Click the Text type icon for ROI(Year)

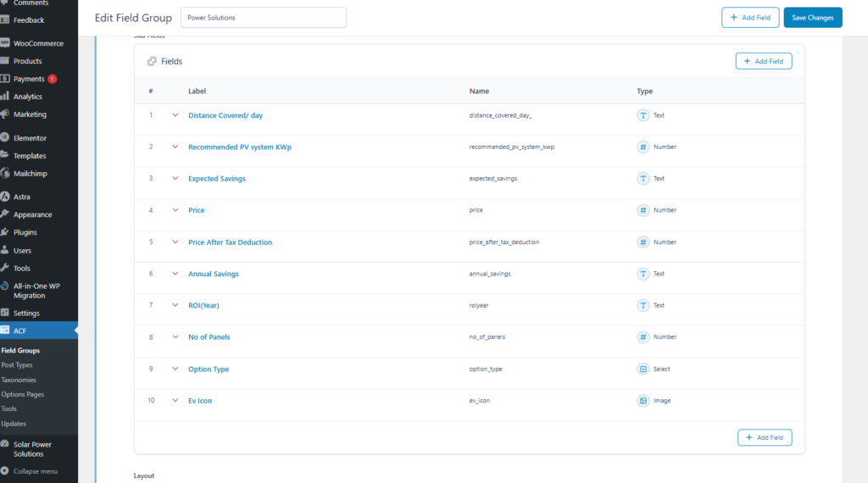(x=643, y=305)
